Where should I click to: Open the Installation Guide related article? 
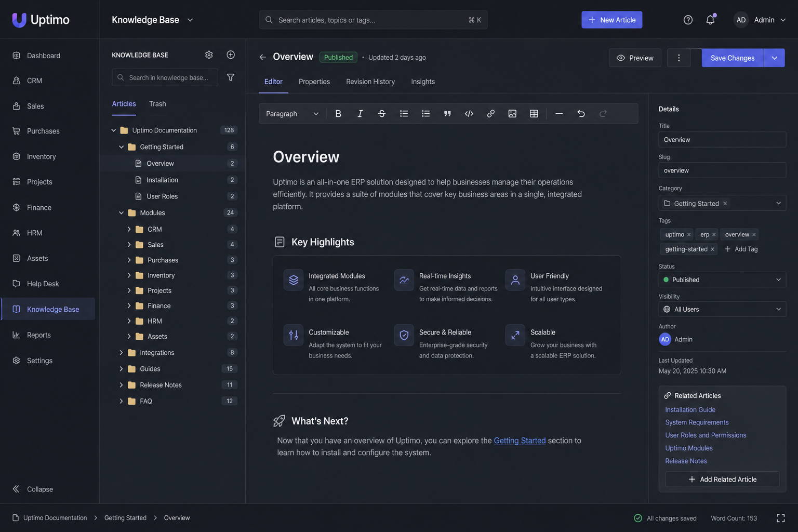pyautogui.click(x=690, y=410)
